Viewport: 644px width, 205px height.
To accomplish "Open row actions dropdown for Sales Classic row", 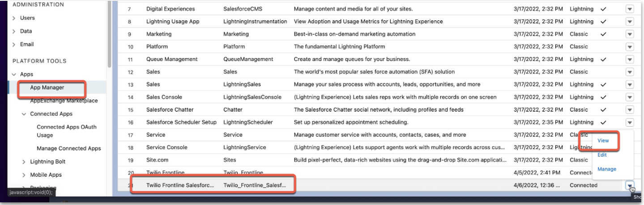I will click(630, 72).
